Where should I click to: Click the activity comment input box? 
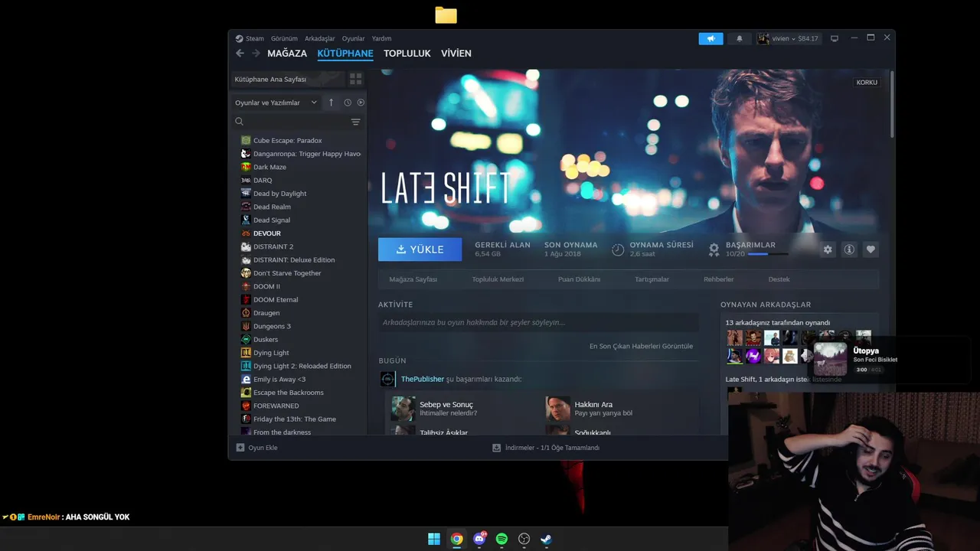(538, 322)
